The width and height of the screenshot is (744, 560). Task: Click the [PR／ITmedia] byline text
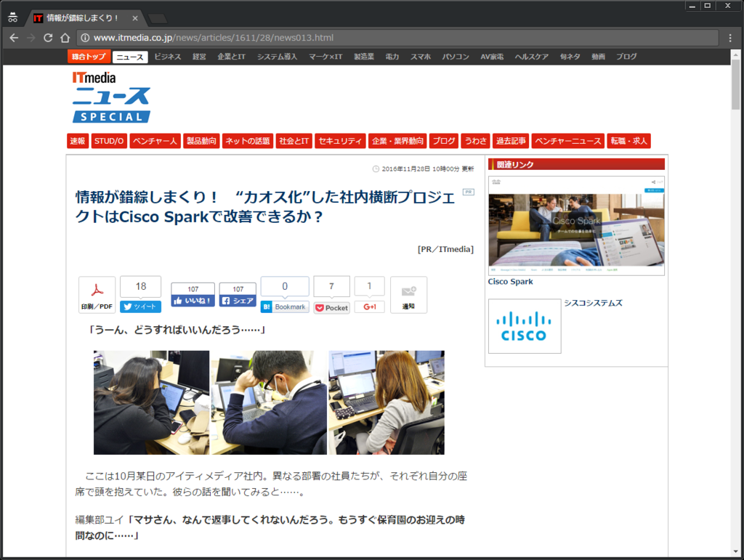point(445,249)
